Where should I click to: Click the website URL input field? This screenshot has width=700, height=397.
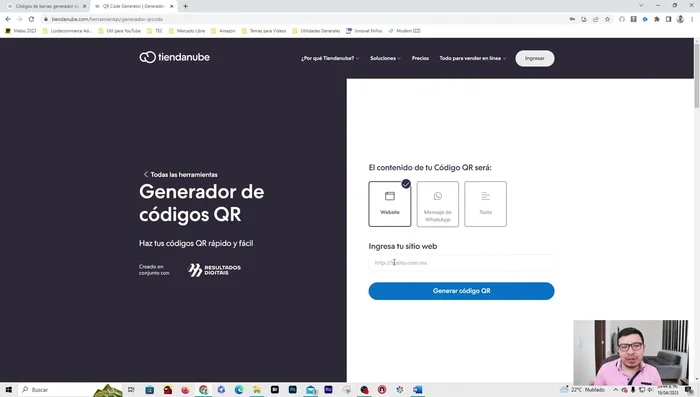461,263
